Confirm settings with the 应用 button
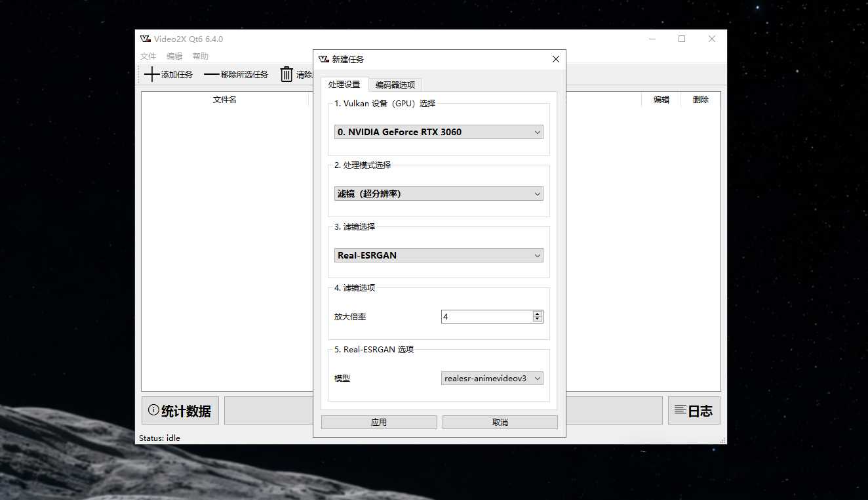868x500 pixels. [379, 422]
